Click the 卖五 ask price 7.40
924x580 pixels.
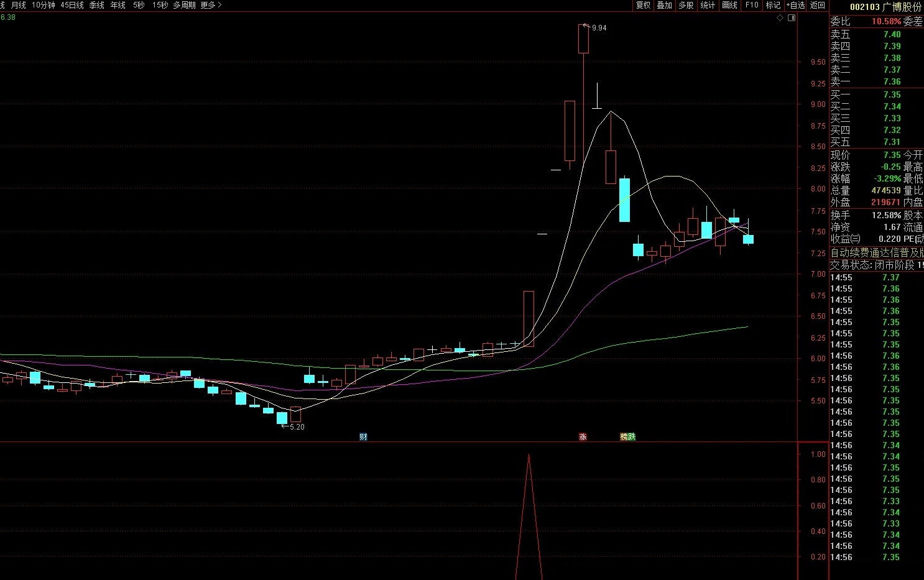pyautogui.click(x=892, y=34)
